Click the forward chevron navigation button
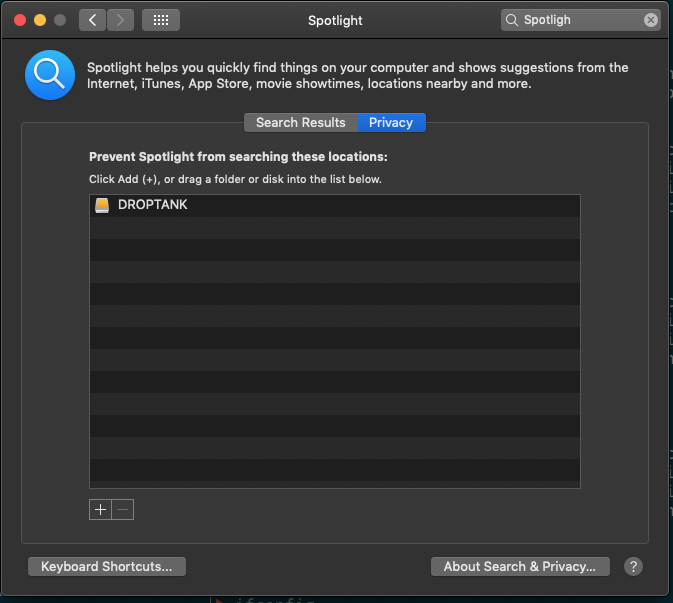 [x=120, y=20]
